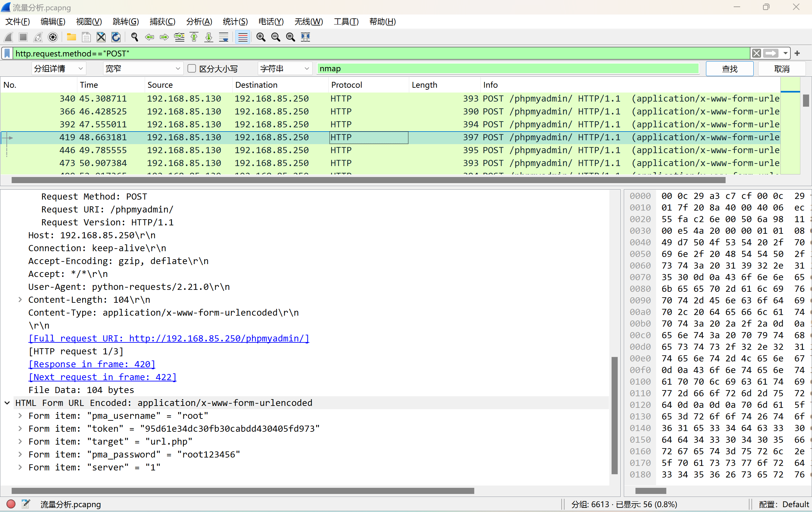Click the open capture file folder icon
Screen dimensions: 812x512
point(71,37)
